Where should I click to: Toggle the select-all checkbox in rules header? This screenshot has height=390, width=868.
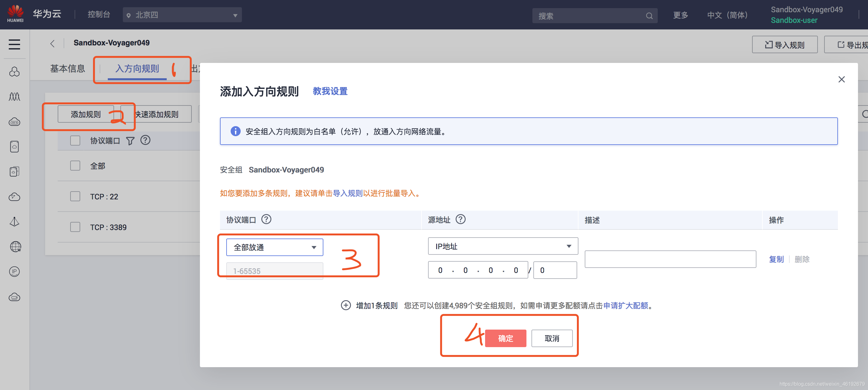pos(75,140)
